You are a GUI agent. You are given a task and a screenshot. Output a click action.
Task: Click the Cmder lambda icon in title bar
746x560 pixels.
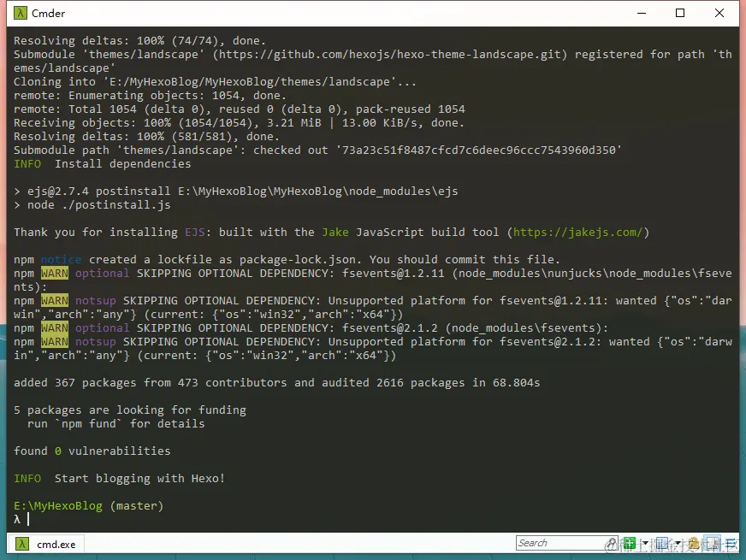point(20,13)
